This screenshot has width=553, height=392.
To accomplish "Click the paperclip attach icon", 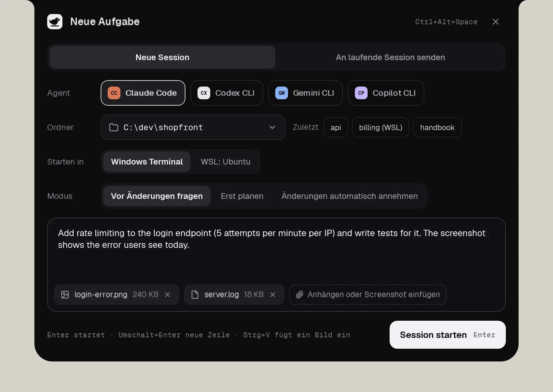I will (x=299, y=295).
